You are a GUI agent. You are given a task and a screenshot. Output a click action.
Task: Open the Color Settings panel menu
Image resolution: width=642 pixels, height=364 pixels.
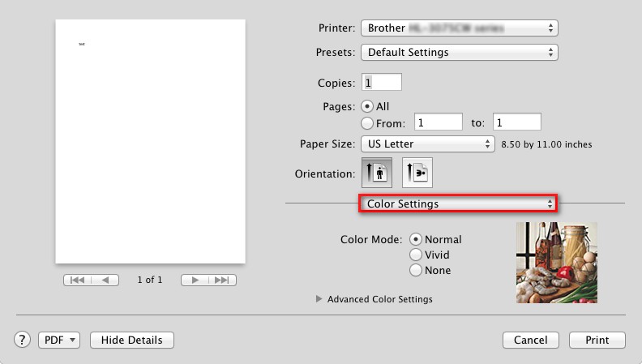coord(459,203)
